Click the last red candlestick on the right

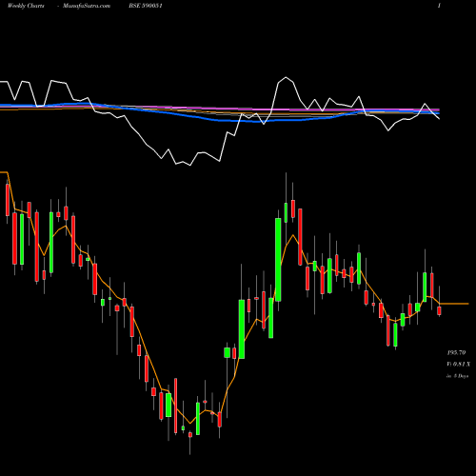pyautogui.click(x=439, y=310)
